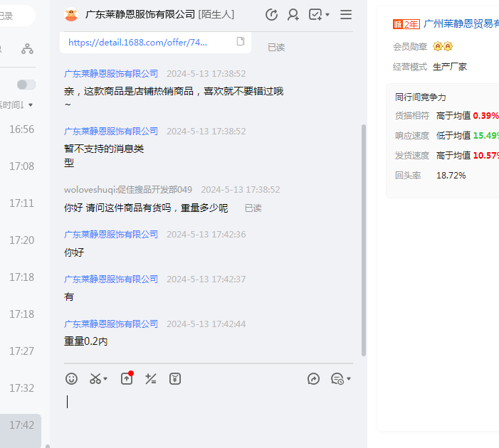Expand the task icon dropdown arrow
The height and width of the screenshot is (448, 499).
(x=327, y=15)
